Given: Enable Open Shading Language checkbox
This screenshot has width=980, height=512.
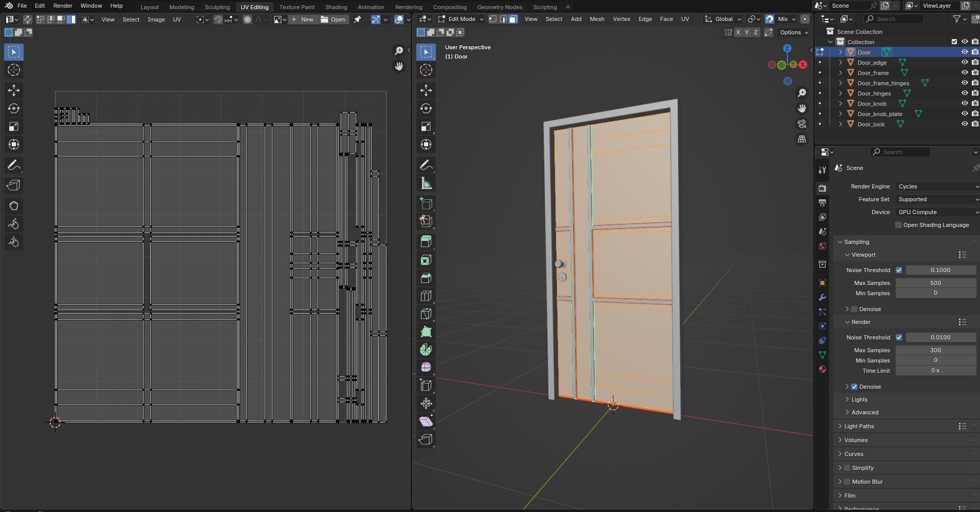Looking at the screenshot, I should tap(898, 225).
